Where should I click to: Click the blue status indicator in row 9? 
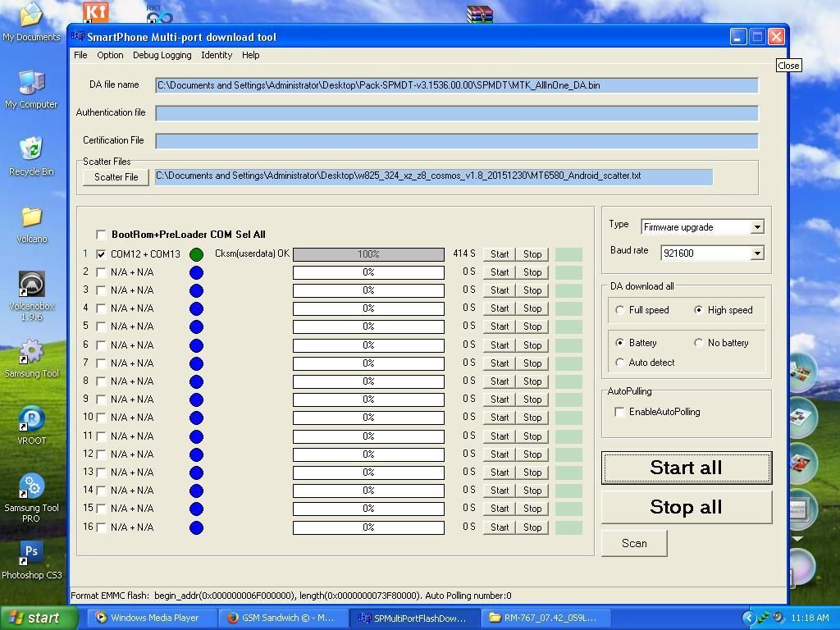197,399
